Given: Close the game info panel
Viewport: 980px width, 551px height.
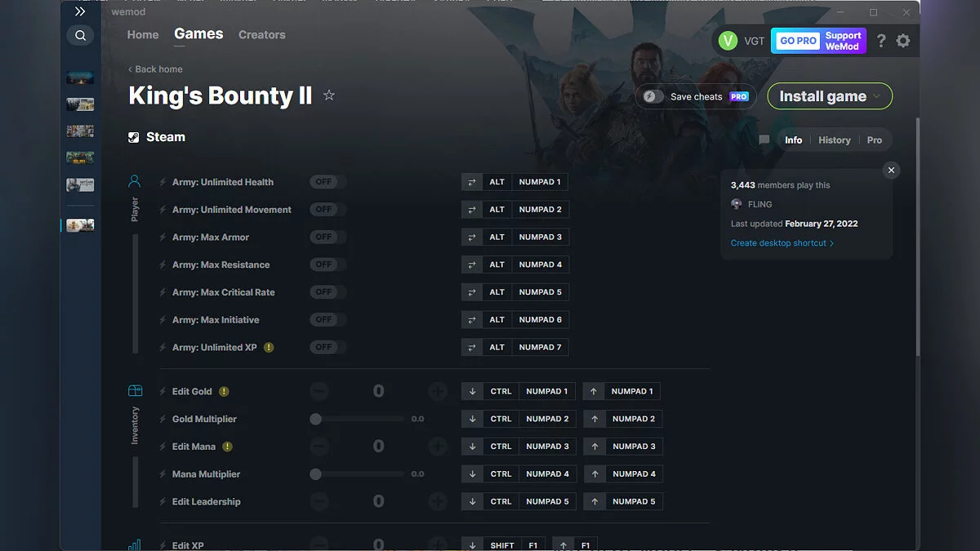Looking at the screenshot, I should (x=892, y=170).
